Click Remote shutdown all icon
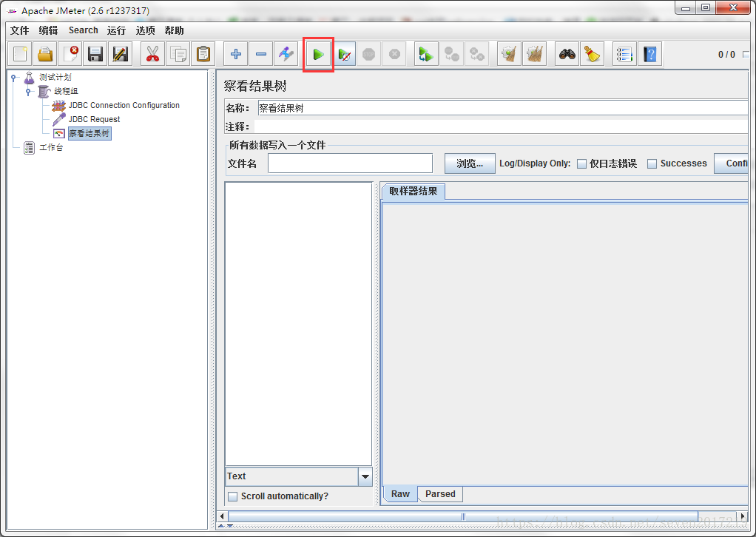The width and height of the screenshot is (756, 537). (476, 54)
